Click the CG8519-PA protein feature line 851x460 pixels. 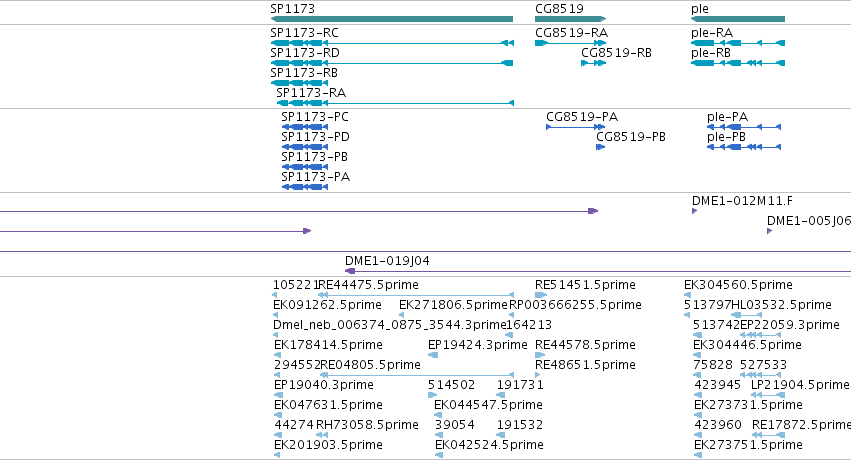point(575,127)
